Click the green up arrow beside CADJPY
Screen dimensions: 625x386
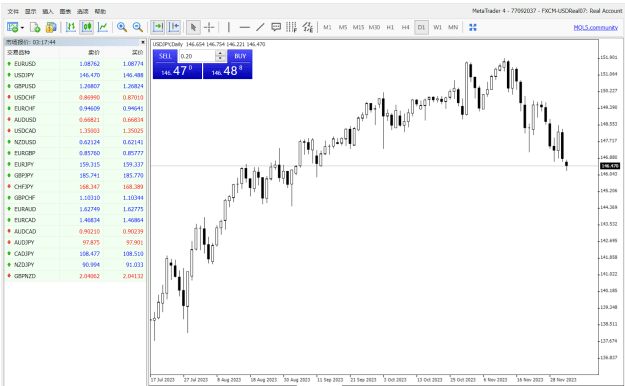pos(9,253)
